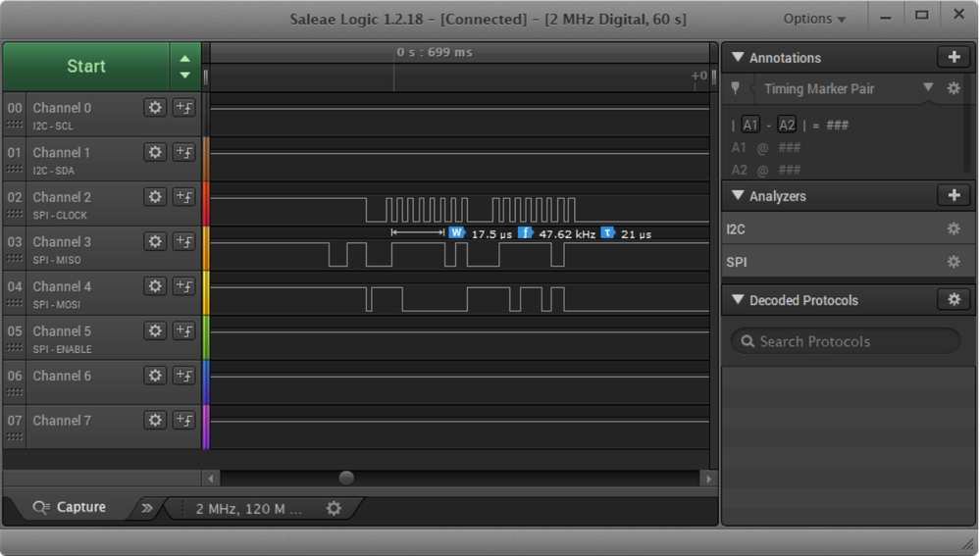Viewport: 980px width, 556px height.
Task: Collapse the Decoded Protocols panel
Action: coord(738,300)
